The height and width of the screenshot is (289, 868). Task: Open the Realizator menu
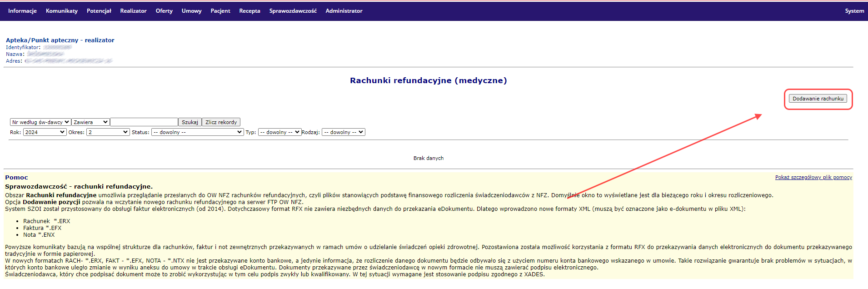[133, 11]
